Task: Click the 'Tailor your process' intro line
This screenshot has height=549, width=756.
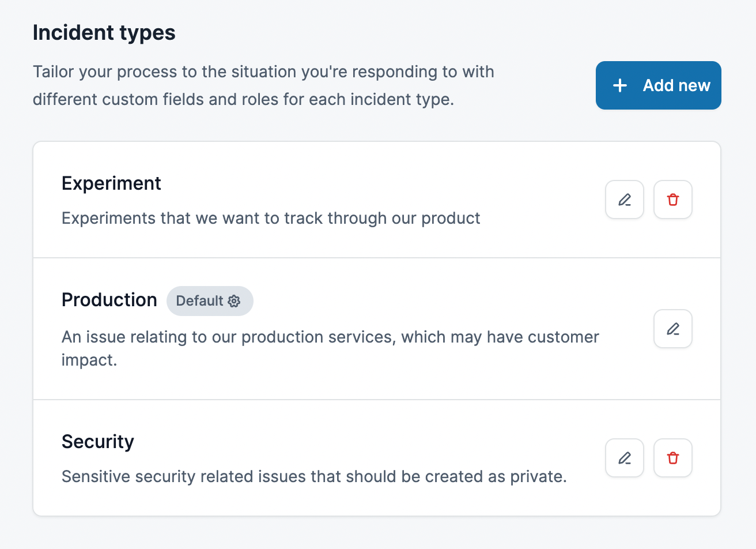Action: point(263,72)
